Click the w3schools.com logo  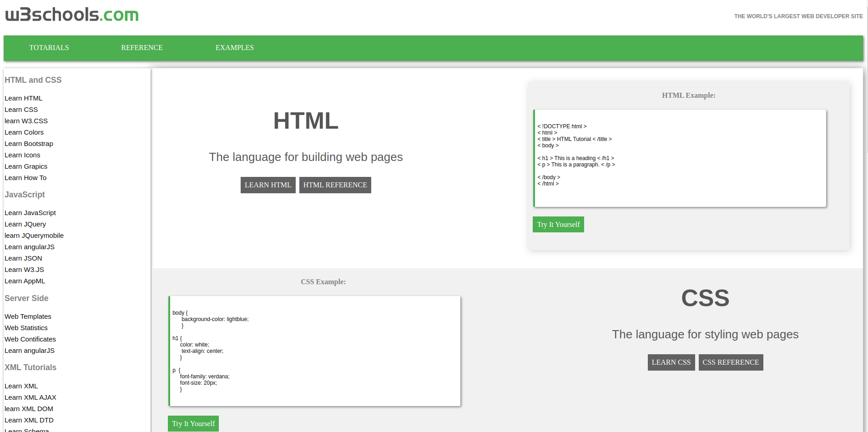[x=71, y=15]
